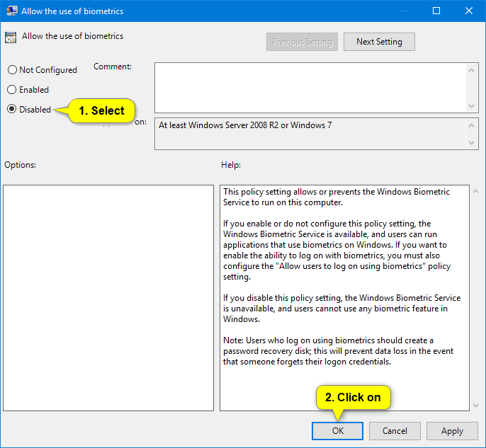This screenshot has height=448, width=486.
Task: Click Supported on box scroll down arrow
Action: coord(473,142)
